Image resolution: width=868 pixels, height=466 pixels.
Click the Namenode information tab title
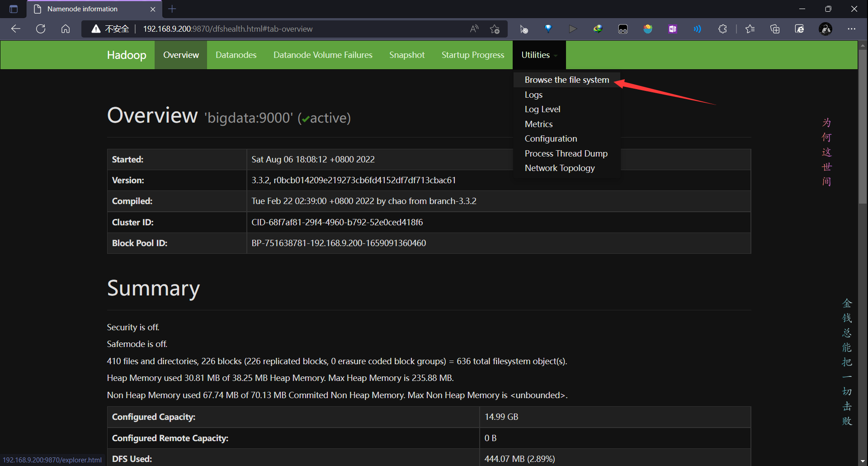pyautogui.click(x=82, y=9)
